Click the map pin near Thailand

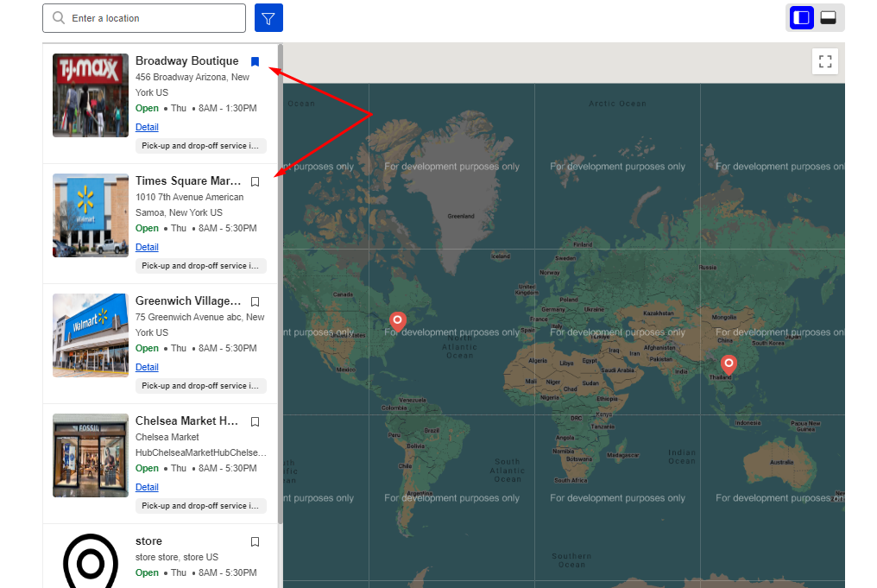pyautogui.click(x=729, y=365)
